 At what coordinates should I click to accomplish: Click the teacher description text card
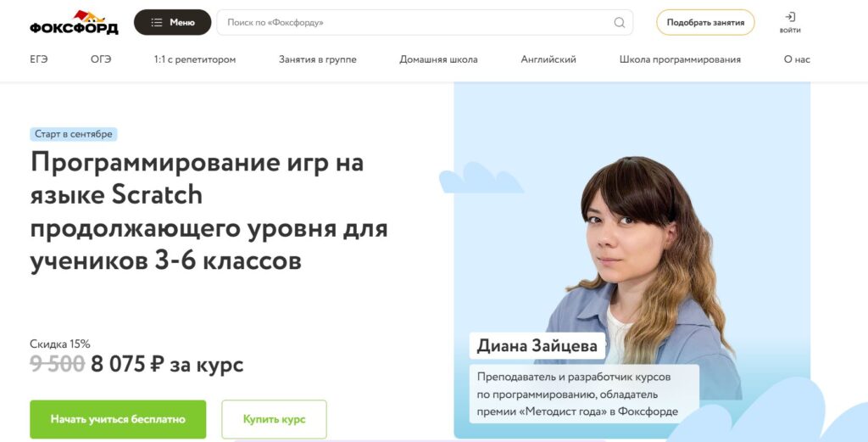584,394
